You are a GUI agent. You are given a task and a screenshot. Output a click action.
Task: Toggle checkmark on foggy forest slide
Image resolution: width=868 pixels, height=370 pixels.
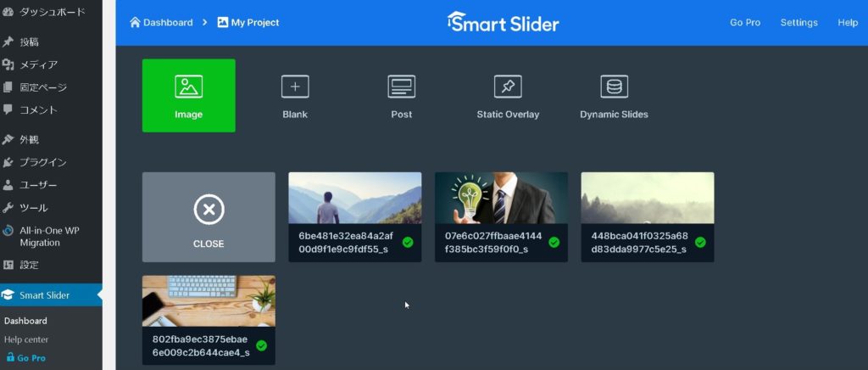click(x=700, y=242)
